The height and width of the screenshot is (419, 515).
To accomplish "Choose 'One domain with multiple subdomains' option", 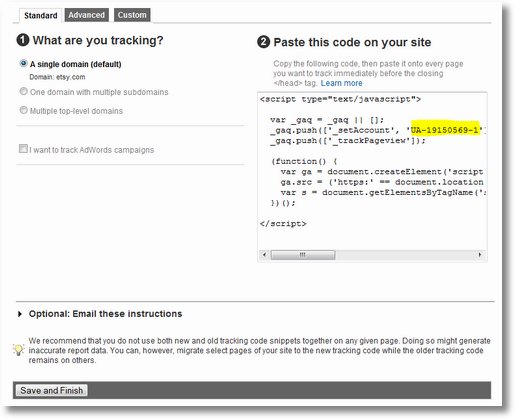I will click(x=23, y=91).
